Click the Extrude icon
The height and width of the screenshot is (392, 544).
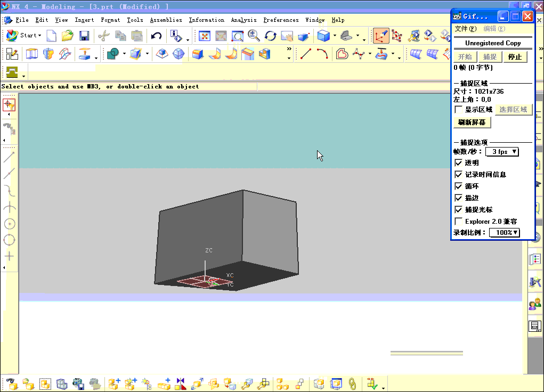point(32,54)
